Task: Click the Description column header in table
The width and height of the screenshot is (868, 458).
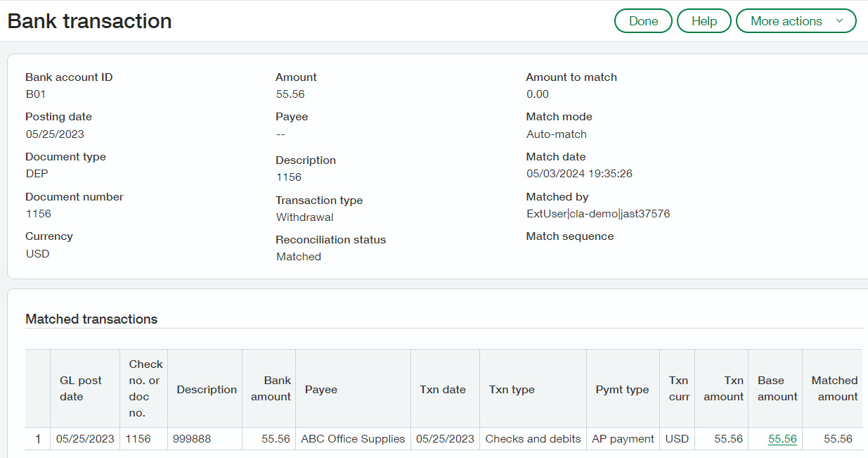Action: [x=207, y=389]
